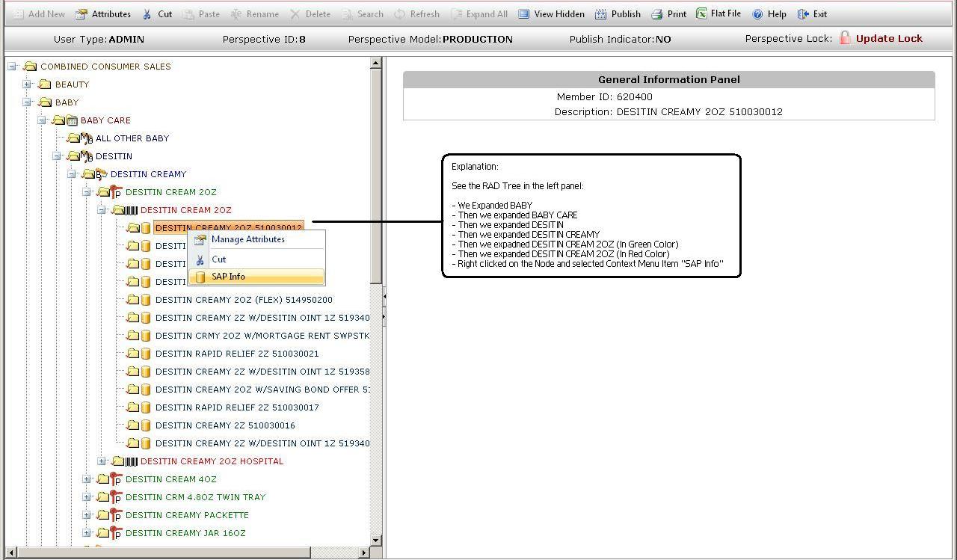Click the Rename toolbar button
Screen dimensions: 957x560
click(x=254, y=14)
